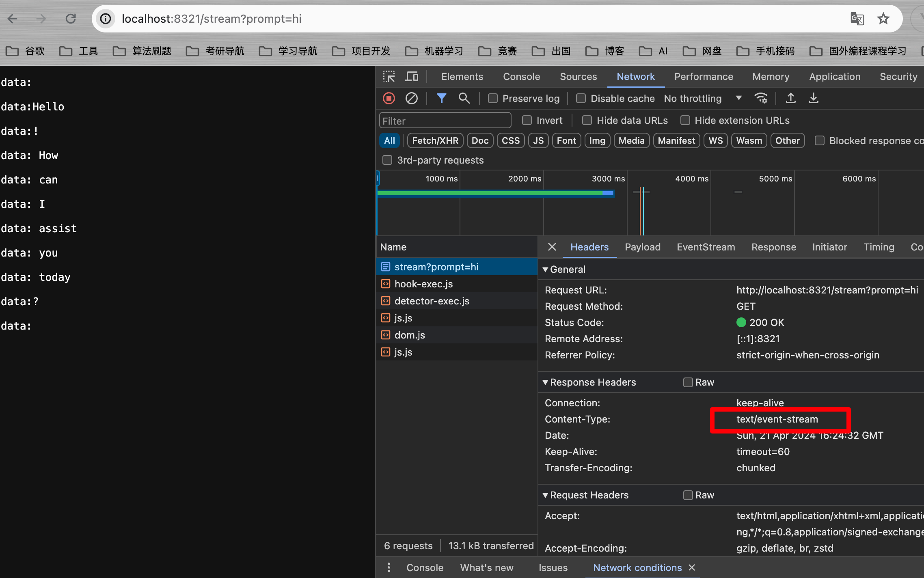Click the import HAR file icon

tap(790, 98)
